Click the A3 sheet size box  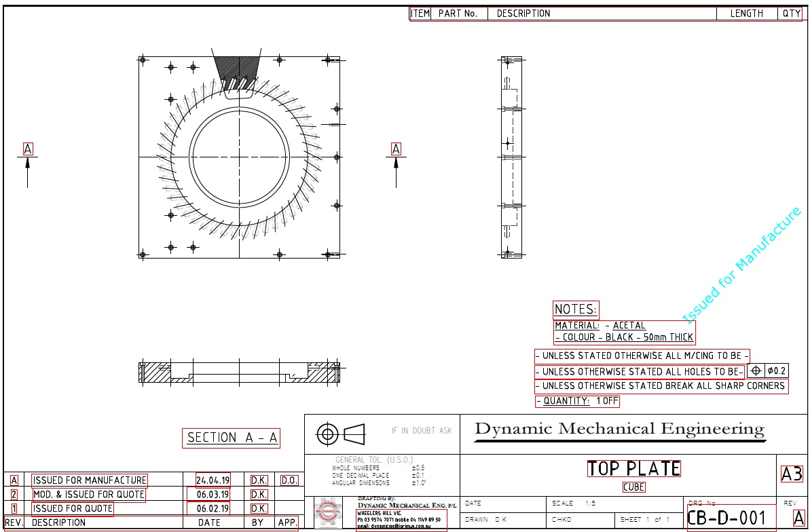click(792, 474)
